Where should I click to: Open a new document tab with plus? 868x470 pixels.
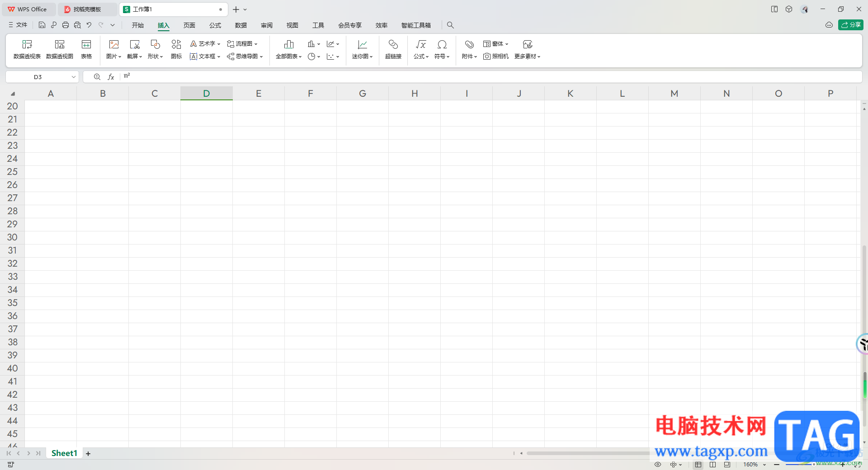[x=236, y=9]
